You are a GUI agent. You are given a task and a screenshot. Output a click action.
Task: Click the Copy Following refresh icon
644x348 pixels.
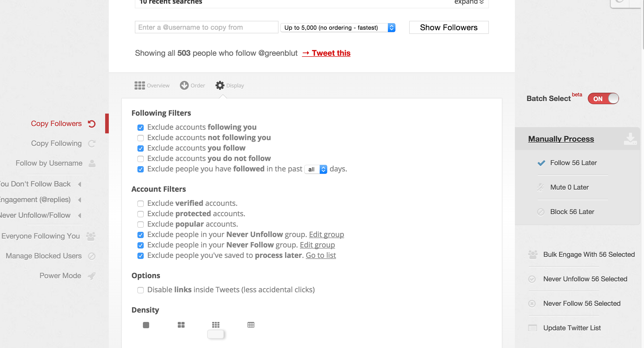click(x=92, y=144)
